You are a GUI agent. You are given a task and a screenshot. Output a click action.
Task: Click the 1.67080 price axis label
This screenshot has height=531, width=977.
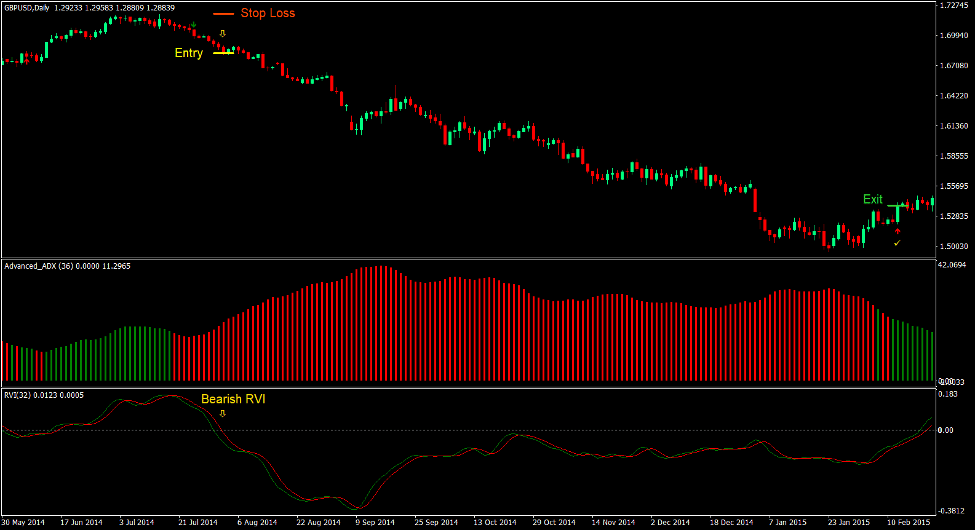point(954,65)
